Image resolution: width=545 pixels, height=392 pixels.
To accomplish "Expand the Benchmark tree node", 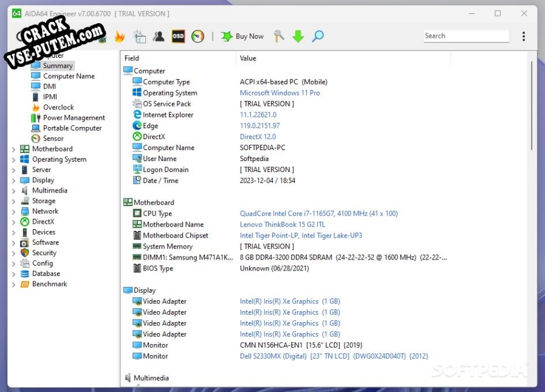I will [14, 284].
